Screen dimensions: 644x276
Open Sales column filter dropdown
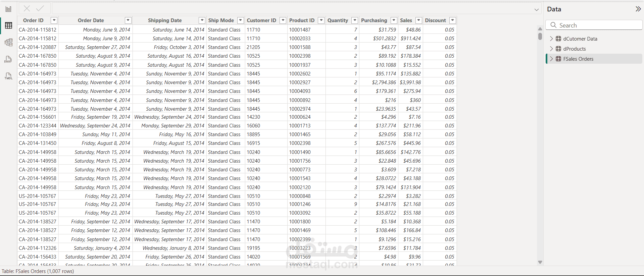point(419,20)
